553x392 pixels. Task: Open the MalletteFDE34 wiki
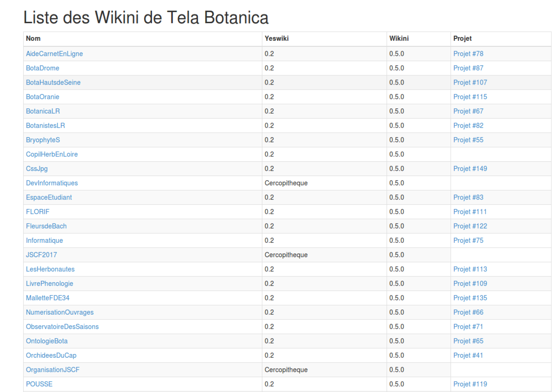click(x=48, y=298)
